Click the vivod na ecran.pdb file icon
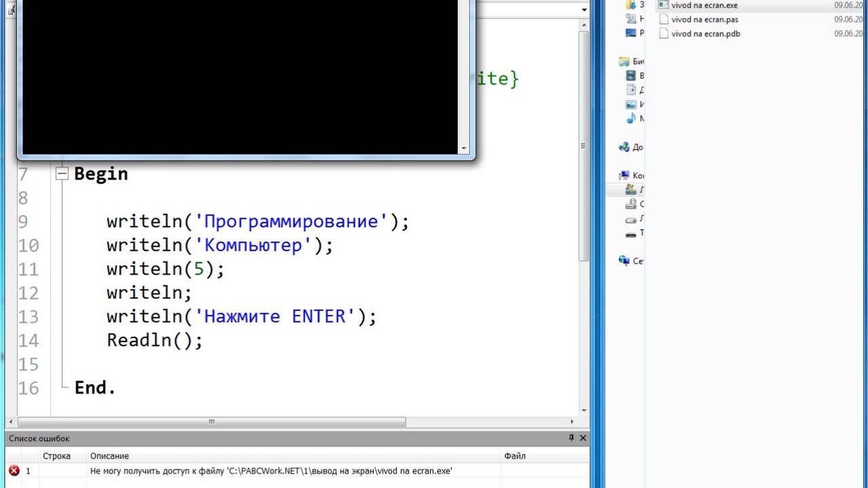Screen dimensions: 868x488 click(x=664, y=33)
